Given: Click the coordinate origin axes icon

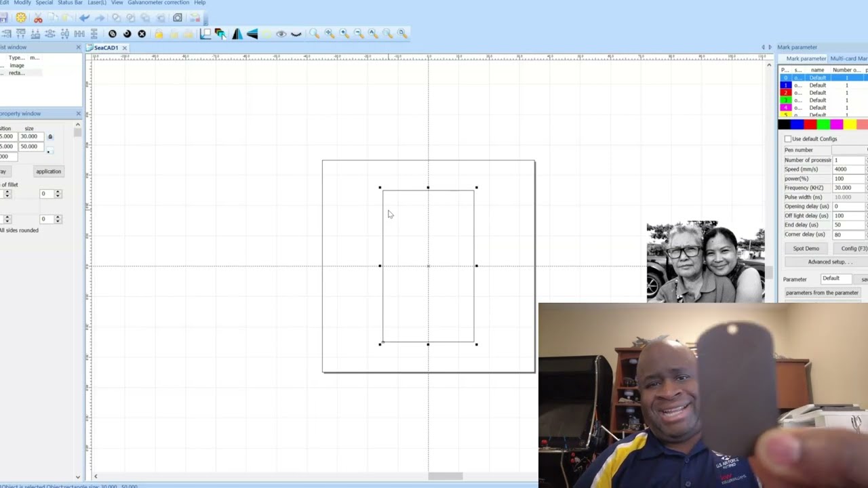Looking at the screenshot, I should 205,34.
